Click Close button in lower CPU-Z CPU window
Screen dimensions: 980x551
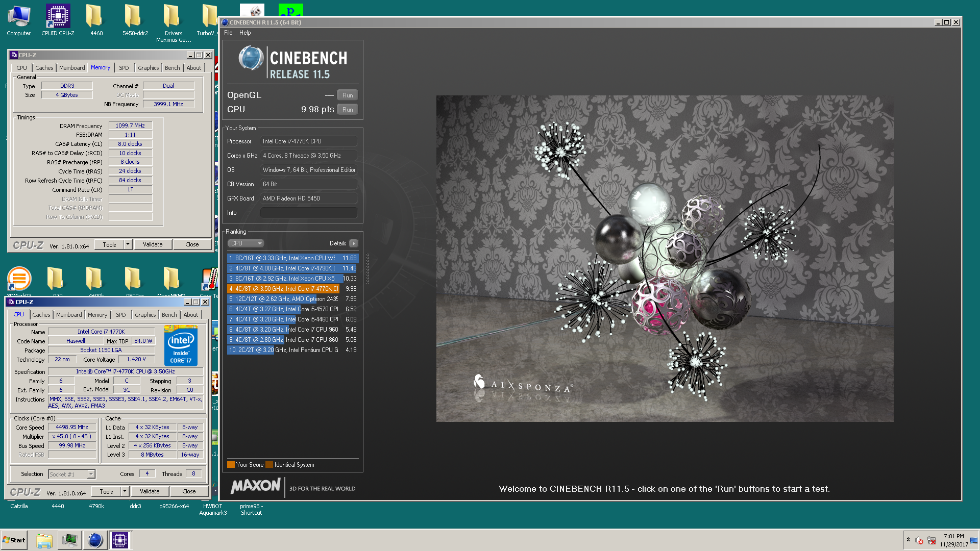[x=189, y=491]
